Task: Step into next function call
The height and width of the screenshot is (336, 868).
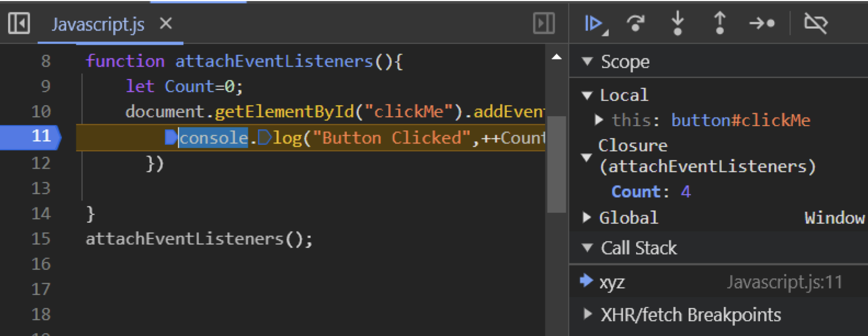Action: pyautogui.click(x=678, y=23)
